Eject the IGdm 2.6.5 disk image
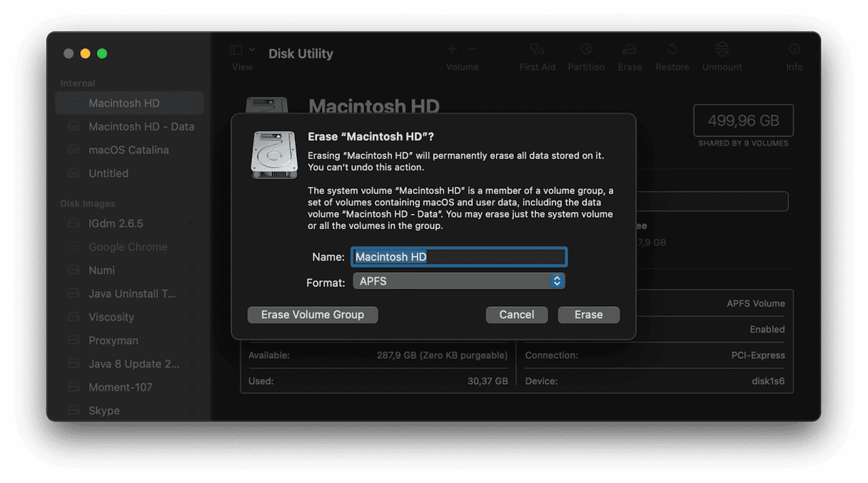Viewport: 868px width, 483px height. pos(191,224)
